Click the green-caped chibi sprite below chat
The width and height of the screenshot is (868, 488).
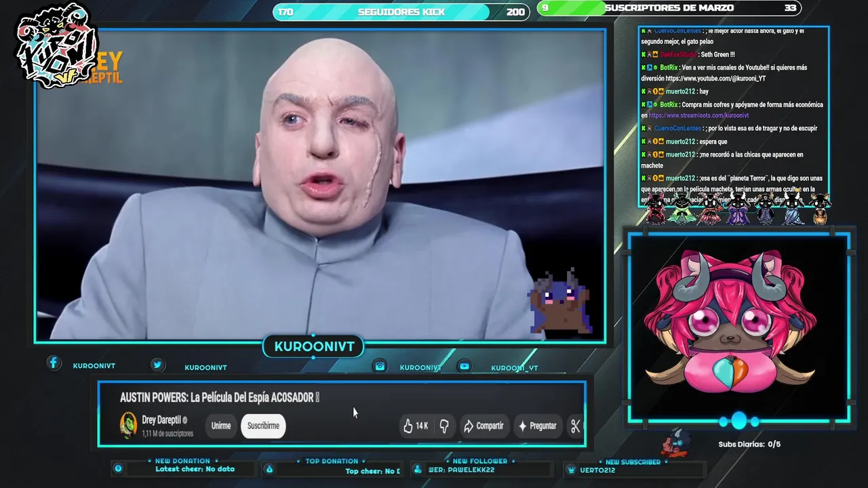[x=681, y=207]
